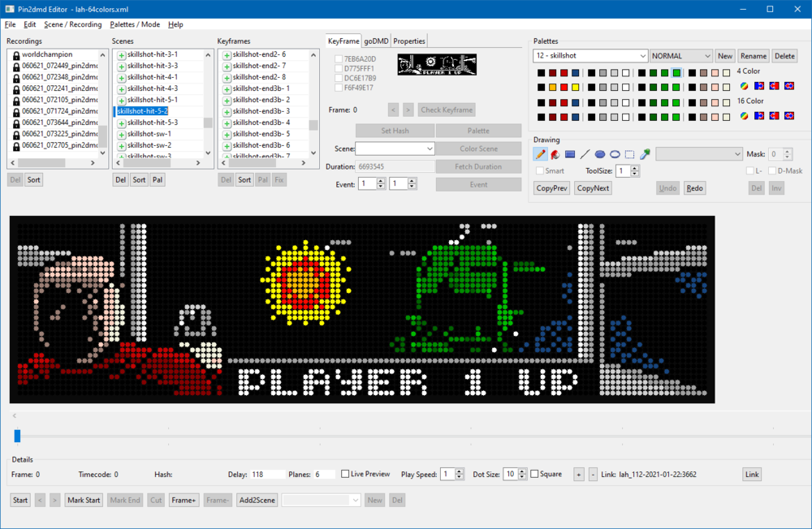This screenshot has height=529, width=812.
Task: Click red left-arrow icon under 16 Color
Action: (x=774, y=116)
